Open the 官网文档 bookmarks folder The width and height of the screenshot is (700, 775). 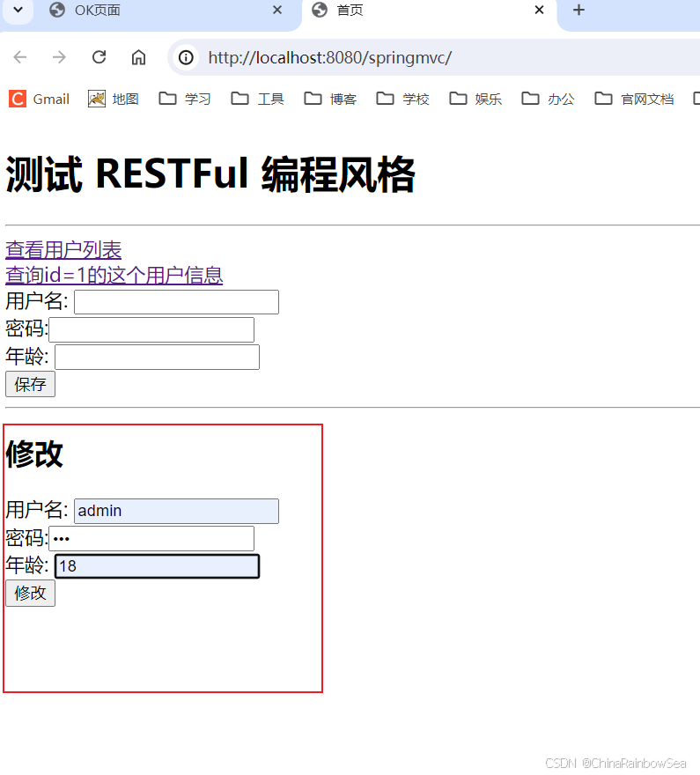634,99
